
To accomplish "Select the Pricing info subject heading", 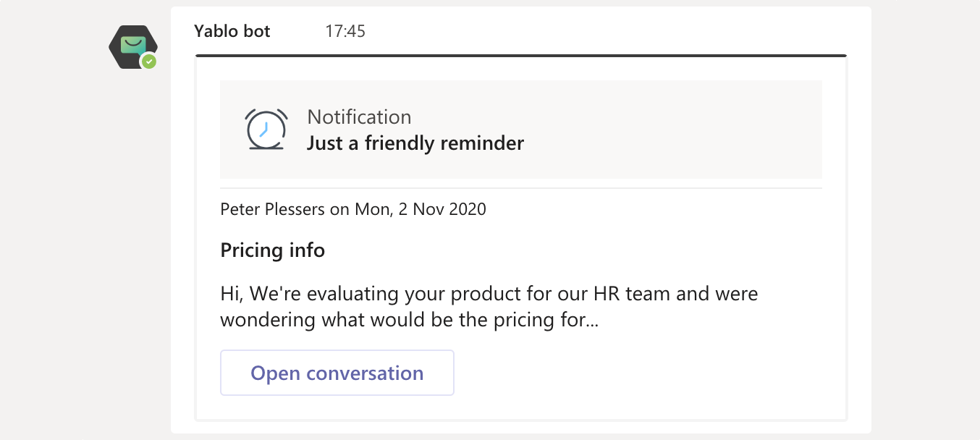I will coord(272,250).
